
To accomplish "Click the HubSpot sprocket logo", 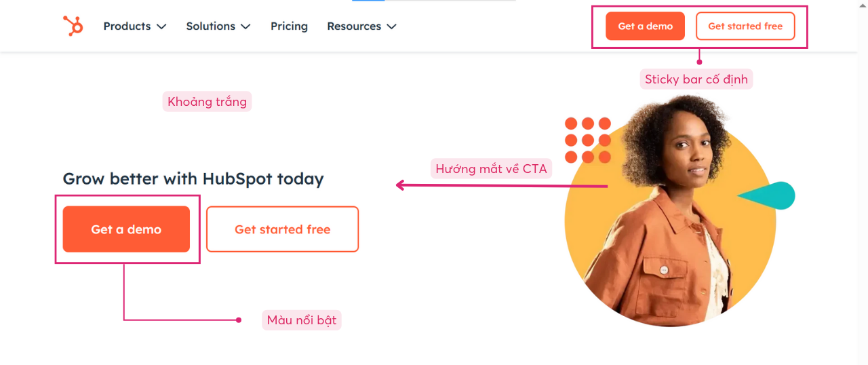I will (x=73, y=26).
